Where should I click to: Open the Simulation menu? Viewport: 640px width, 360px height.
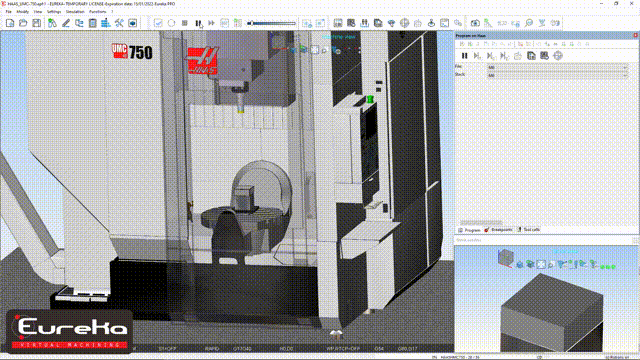tap(75, 12)
